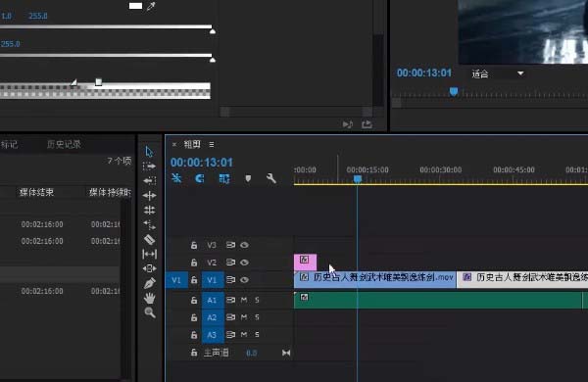Click master track go-to-end icon
The width and height of the screenshot is (588, 382).
pos(286,353)
